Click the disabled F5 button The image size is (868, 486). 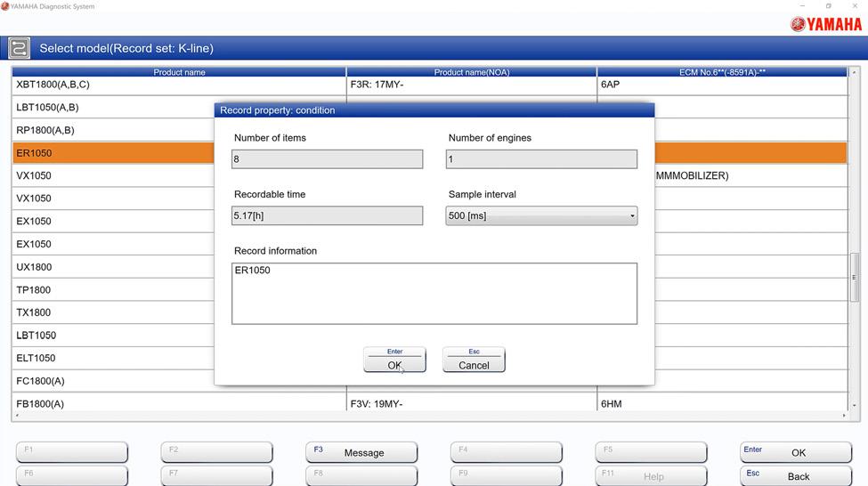651,452
